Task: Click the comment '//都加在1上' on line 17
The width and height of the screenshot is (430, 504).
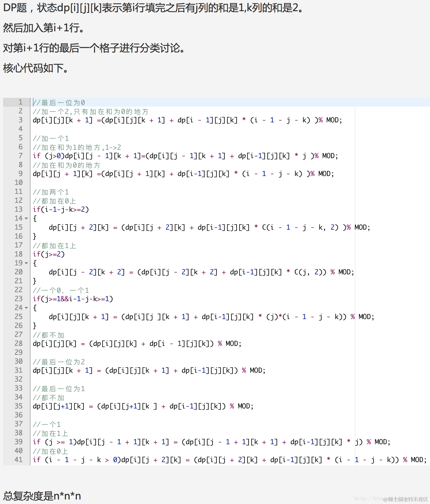Action: point(55,246)
